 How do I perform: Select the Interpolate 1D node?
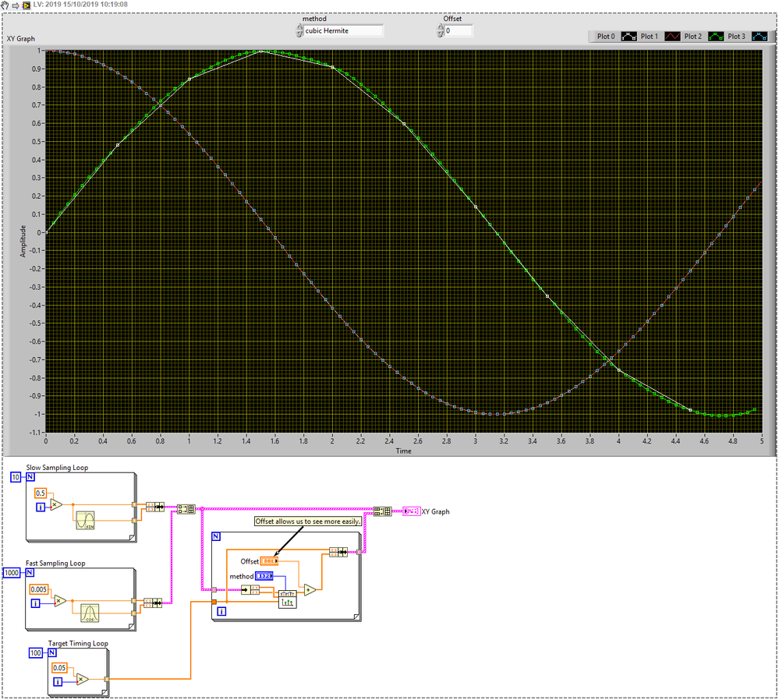click(x=287, y=599)
